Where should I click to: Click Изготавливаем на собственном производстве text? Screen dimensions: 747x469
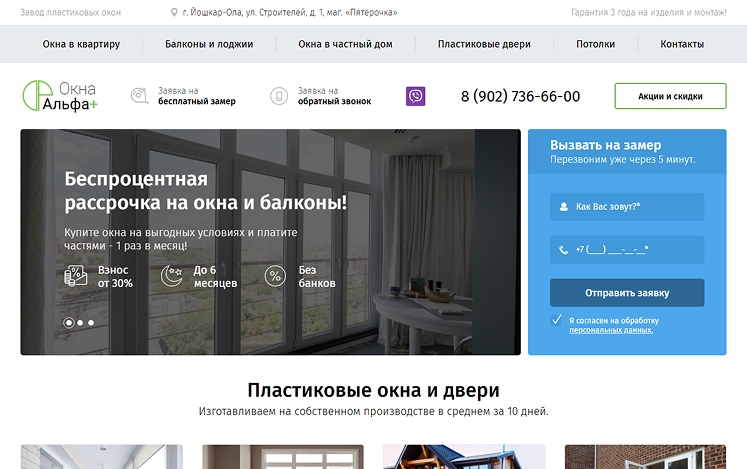click(x=374, y=411)
